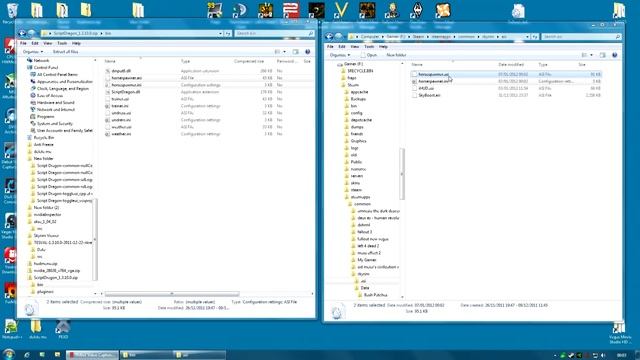
Task: Select My Games folder in asi window tree
Action: [x=367, y=260]
